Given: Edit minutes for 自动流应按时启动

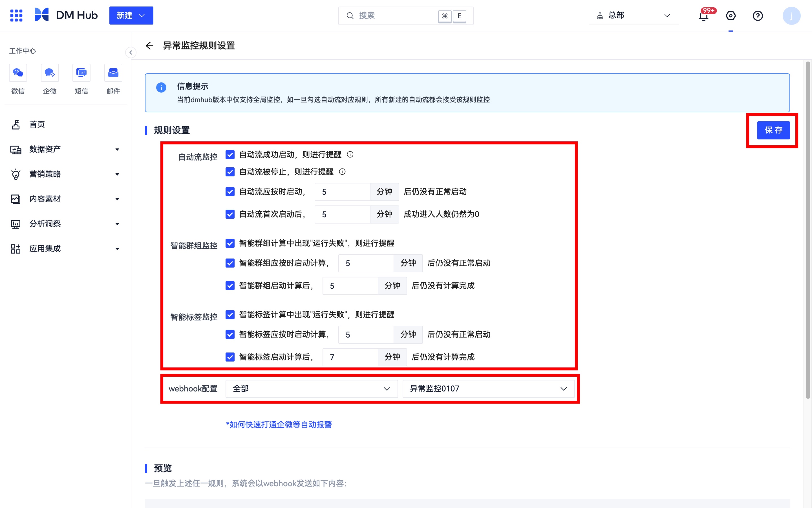Looking at the screenshot, I should pyautogui.click(x=342, y=192).
